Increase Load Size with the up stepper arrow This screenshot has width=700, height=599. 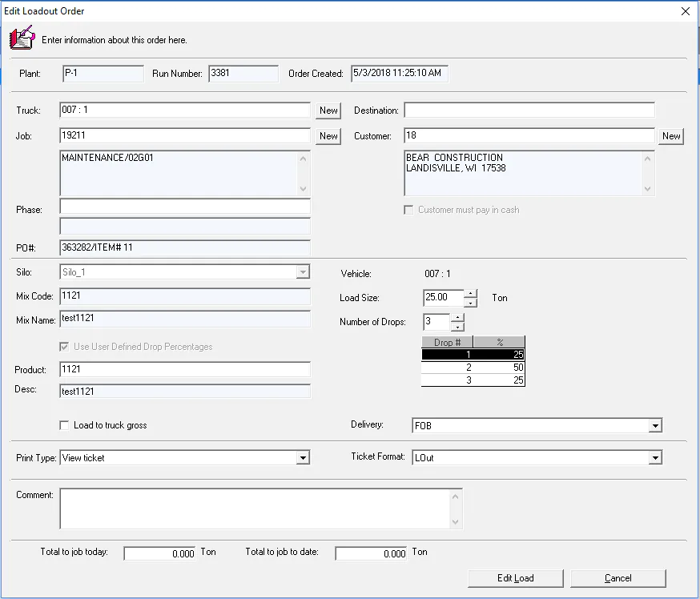(x=472, y=294)
